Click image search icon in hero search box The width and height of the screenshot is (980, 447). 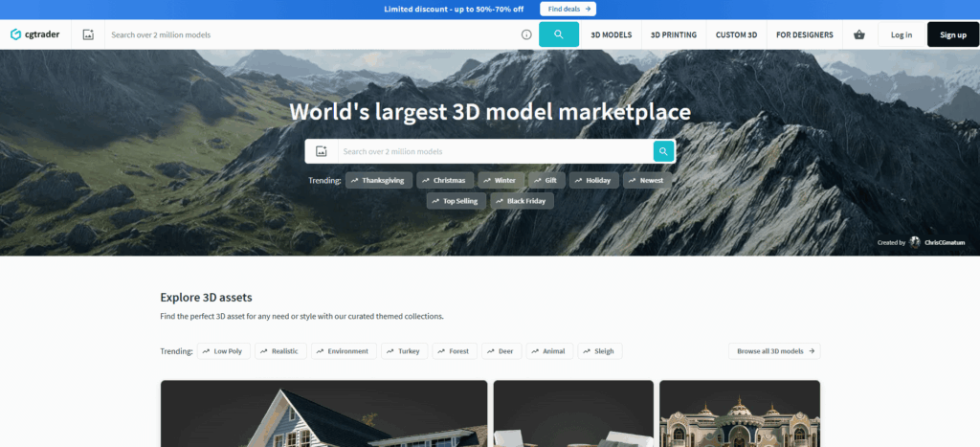click(x=322, y=151)
